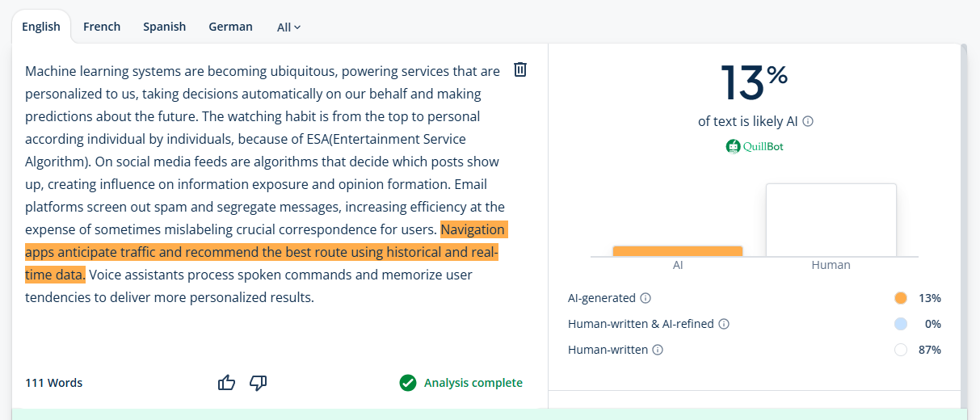This screenshot has width=980, height=420.
Task: Click the white Human-written color dot
Action: 901,350
